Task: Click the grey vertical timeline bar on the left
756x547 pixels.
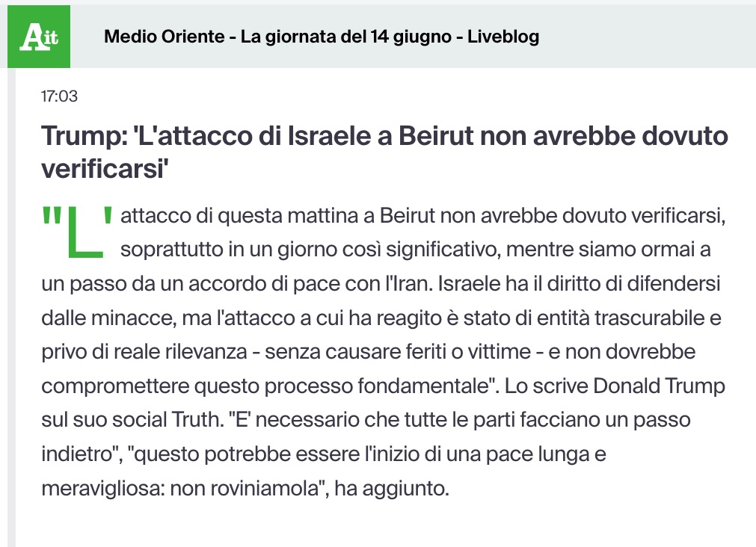Action: [11, 307]
